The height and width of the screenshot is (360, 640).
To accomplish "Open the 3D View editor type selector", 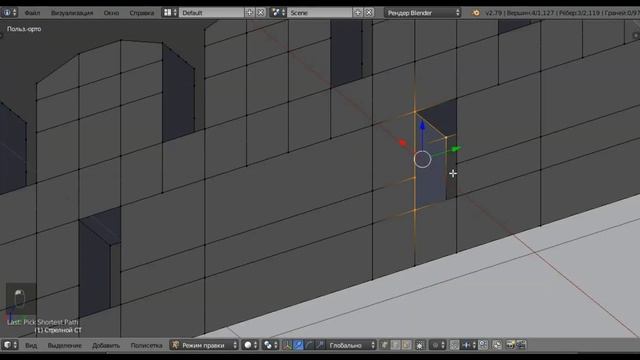I will (x=10, y=345).
